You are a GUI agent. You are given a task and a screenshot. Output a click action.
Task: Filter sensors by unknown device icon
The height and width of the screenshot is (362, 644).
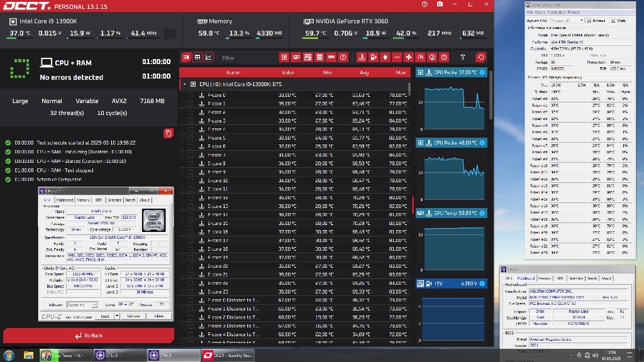point(343,57)
